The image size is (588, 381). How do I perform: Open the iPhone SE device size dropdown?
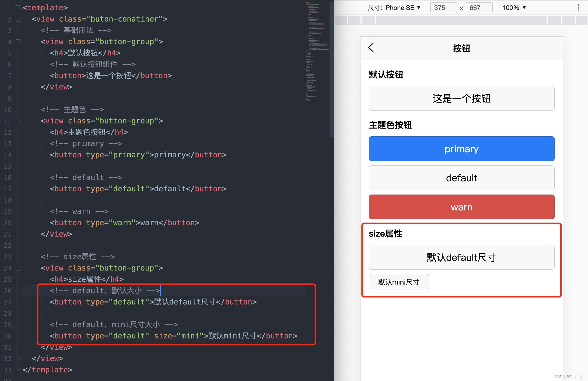point(394,8)
